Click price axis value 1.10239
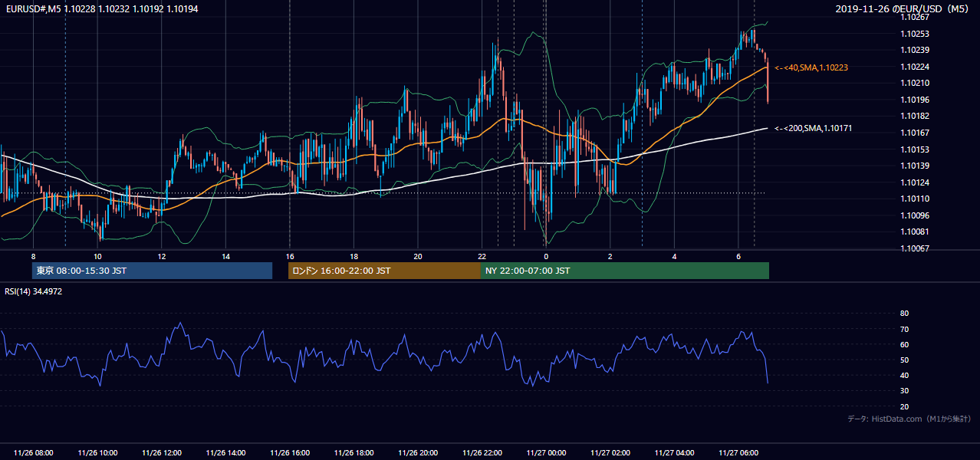Screen dimensions: 980x460 (x=915, y=50)
